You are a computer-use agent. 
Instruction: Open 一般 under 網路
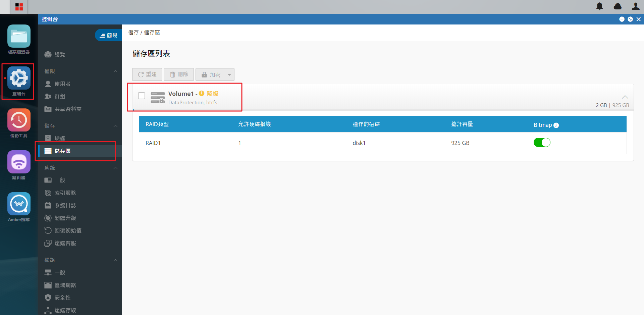60,272
